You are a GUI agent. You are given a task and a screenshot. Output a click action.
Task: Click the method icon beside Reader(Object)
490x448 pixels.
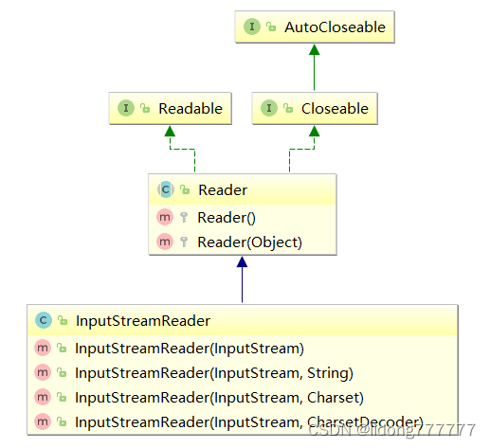click(x=165, y=242)
